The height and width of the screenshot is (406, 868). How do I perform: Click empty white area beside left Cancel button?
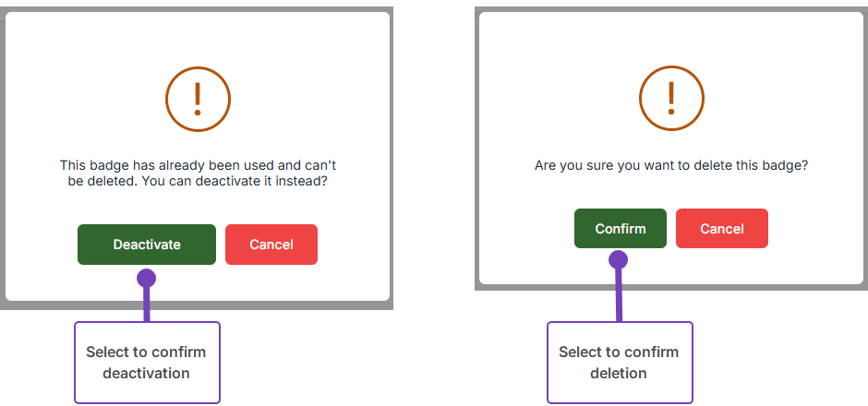pos(355,245)
